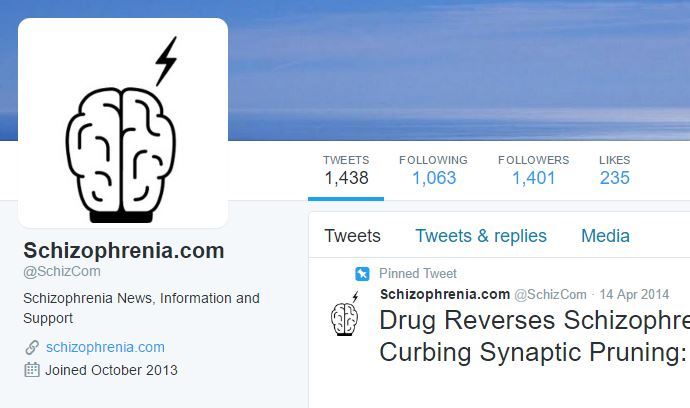Click the small brain avatar beside pinned tweet
The height and width of the screenshot is (408, 690).
click(345, 313)
